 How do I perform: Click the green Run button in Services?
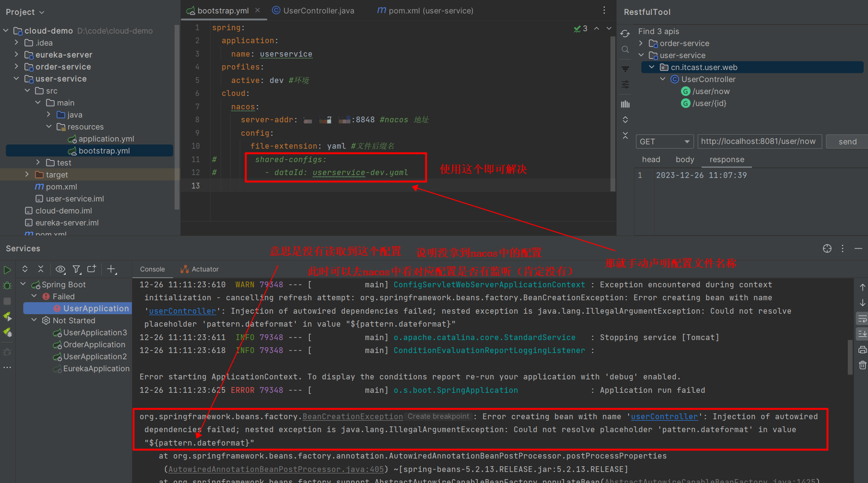click(7, 270)
